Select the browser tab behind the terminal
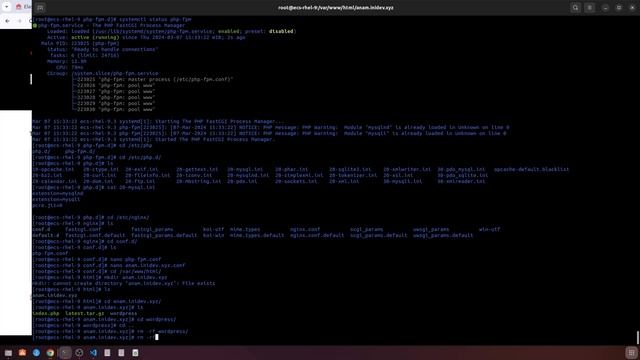 [23, 7]
